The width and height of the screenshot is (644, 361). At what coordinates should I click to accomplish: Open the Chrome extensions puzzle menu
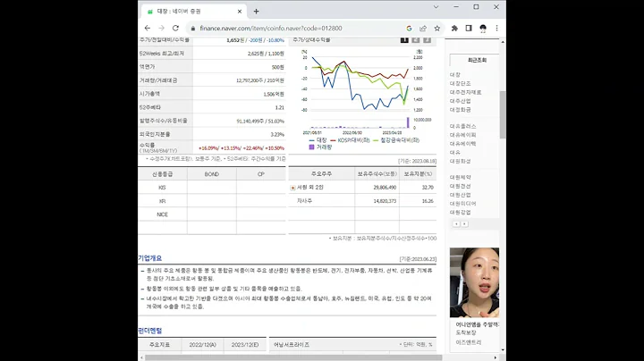(454, 29)
